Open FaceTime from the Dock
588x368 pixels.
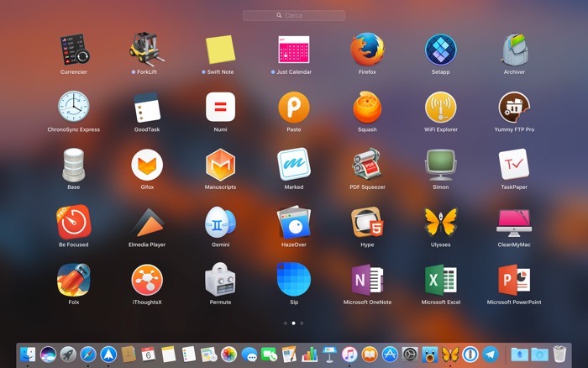click(x=269, y=354)
